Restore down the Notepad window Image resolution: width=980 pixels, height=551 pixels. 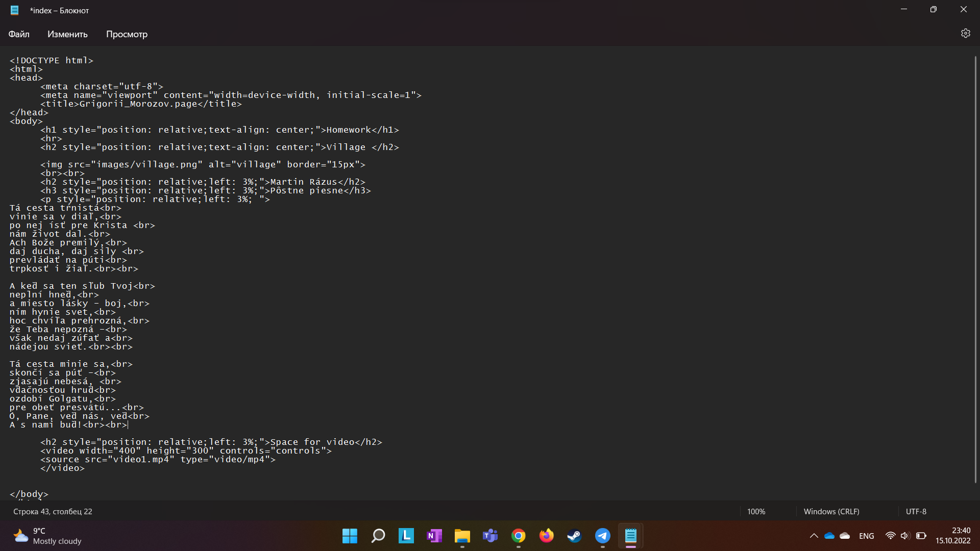[934, 9]
